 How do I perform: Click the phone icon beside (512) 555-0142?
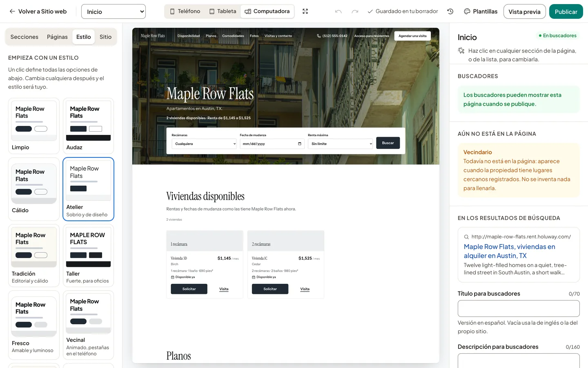[x=319, y=36]
